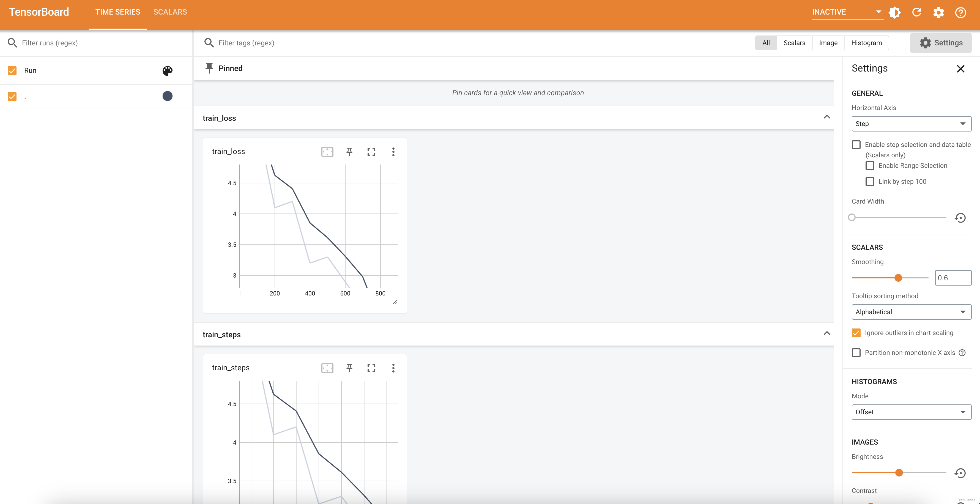The image size is (980, 504).
Task: Pin the train_steps card
Action: [x=349, y=368]
